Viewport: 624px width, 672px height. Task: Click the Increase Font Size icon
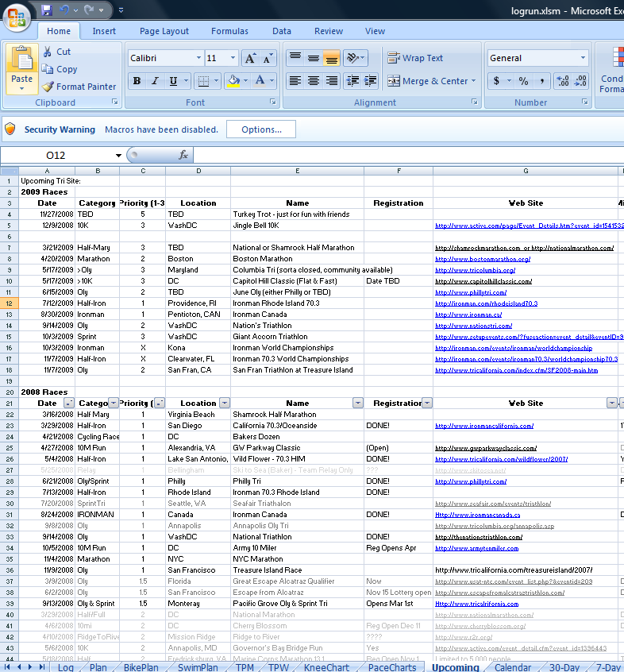click(x=250, y=58)
